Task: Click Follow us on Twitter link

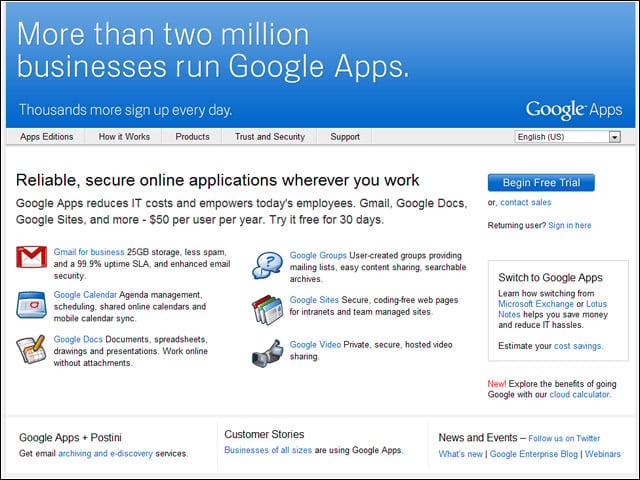Action: click(x=564, y=438)
